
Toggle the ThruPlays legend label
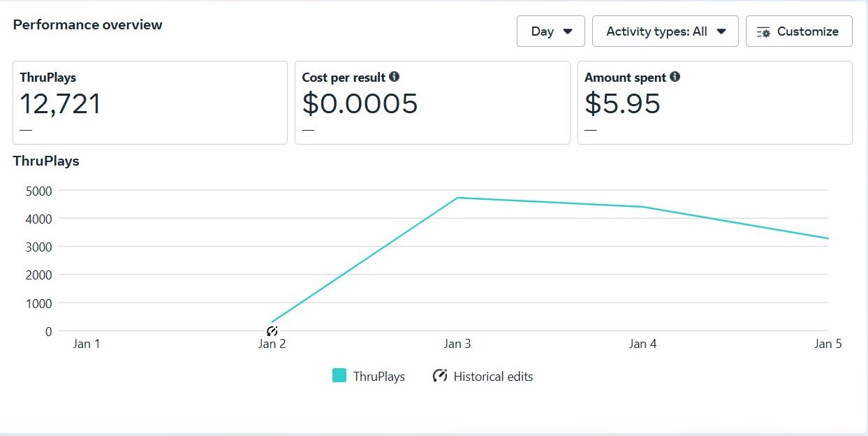[378, 377]
